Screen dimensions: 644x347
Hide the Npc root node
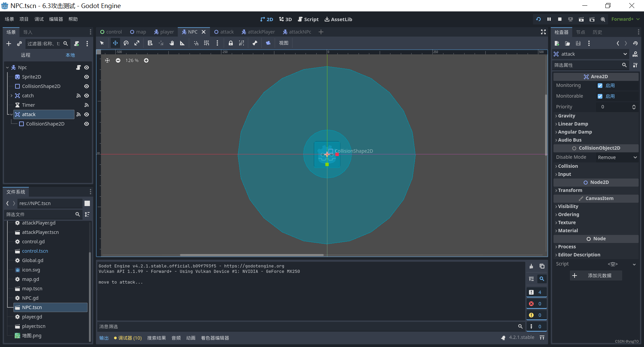coord(87,67)
